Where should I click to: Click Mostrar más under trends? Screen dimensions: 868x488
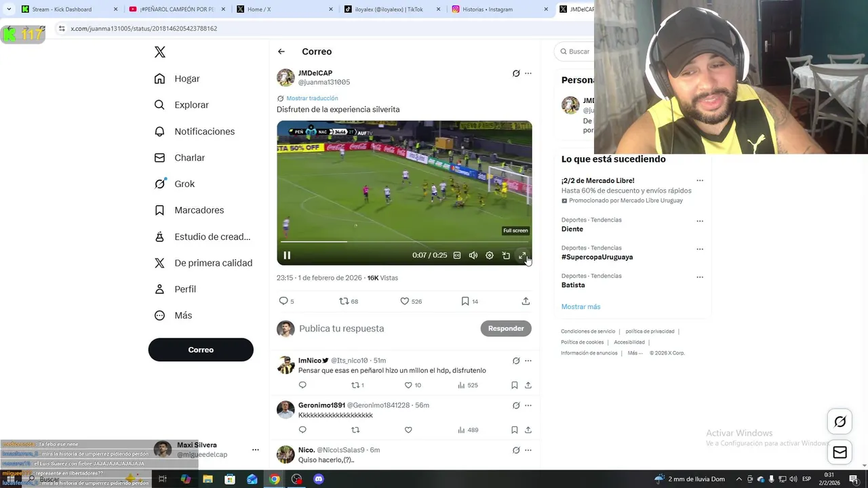click(x=580, y=307)
